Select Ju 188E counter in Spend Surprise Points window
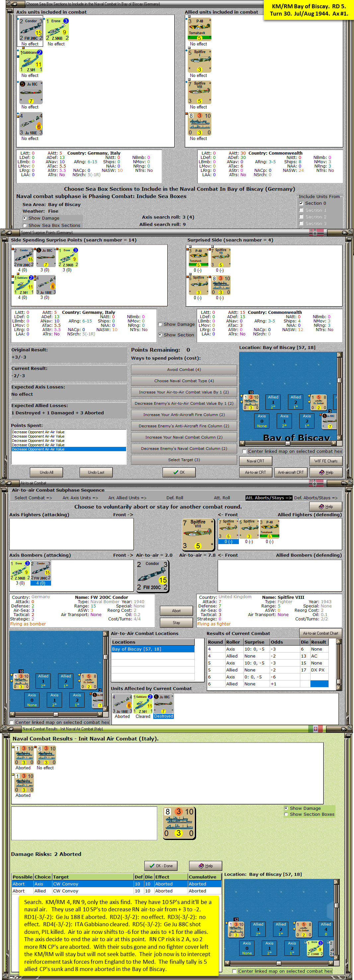Viewport: 354px width, 980px height. pos(46,285)
